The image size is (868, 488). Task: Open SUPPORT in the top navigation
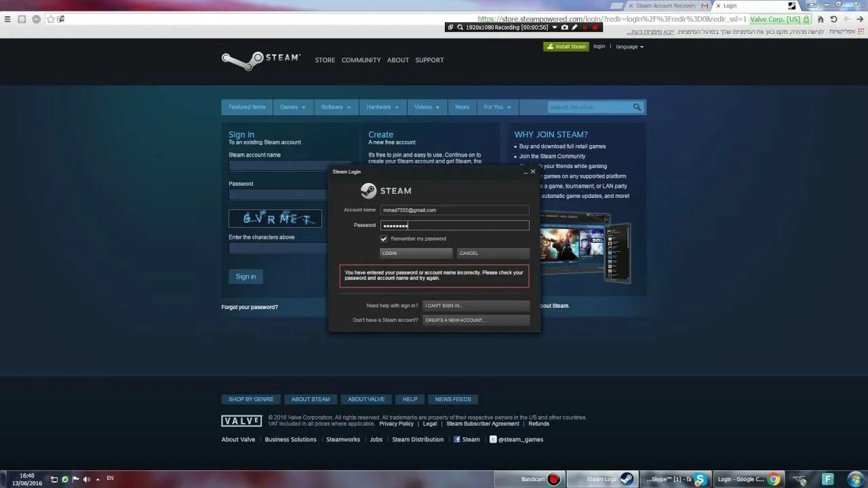(429, 60)
